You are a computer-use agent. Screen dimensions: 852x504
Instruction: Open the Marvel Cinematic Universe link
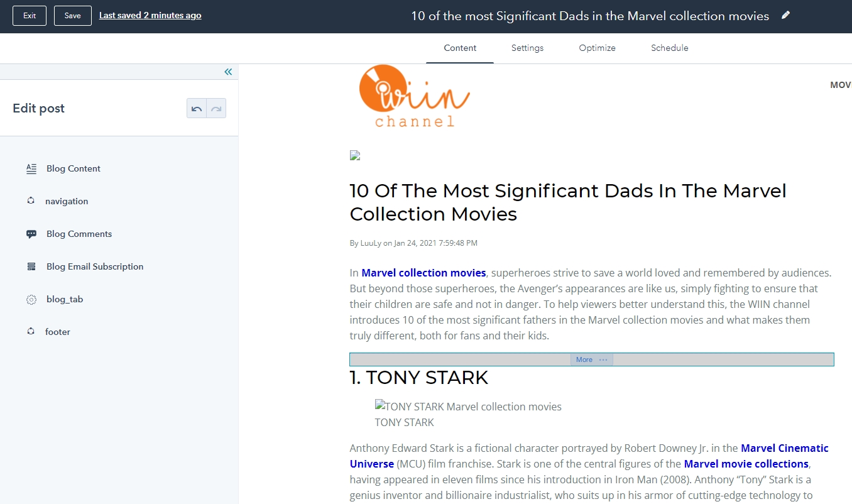[x=589, y=456]
